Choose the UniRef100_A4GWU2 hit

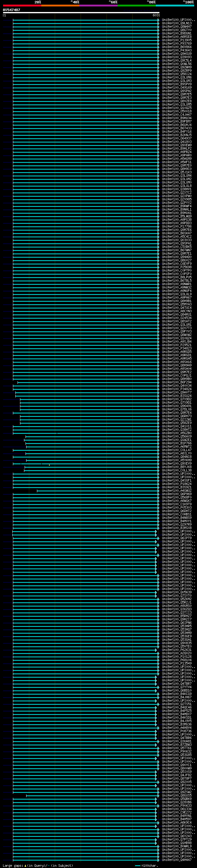coord(177,491)
